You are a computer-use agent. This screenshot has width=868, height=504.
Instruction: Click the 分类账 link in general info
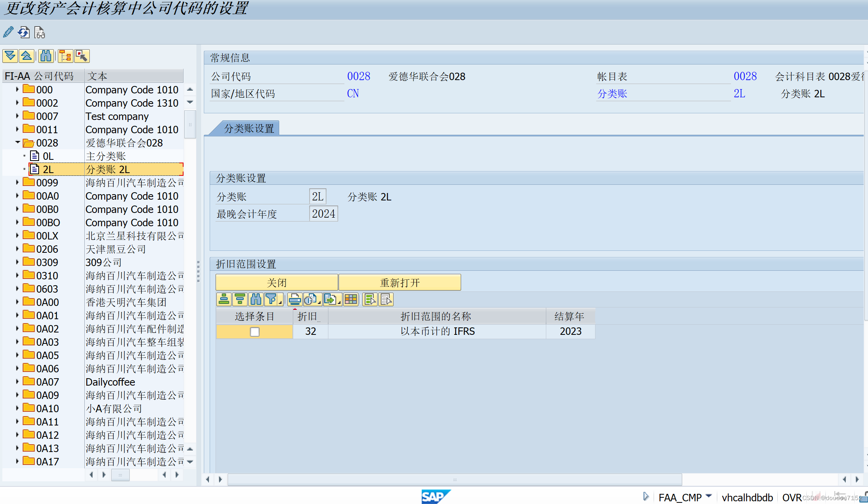pyautogui.click(x=612, y=94)
